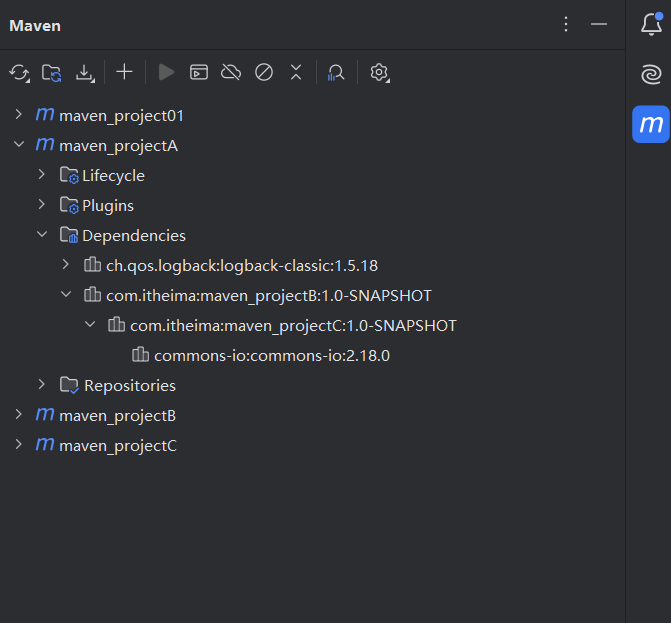Select com.itheima:maven_projectC:1.0-SNAPSHOT dependency
Screen dimensions: 671x623
293,326
